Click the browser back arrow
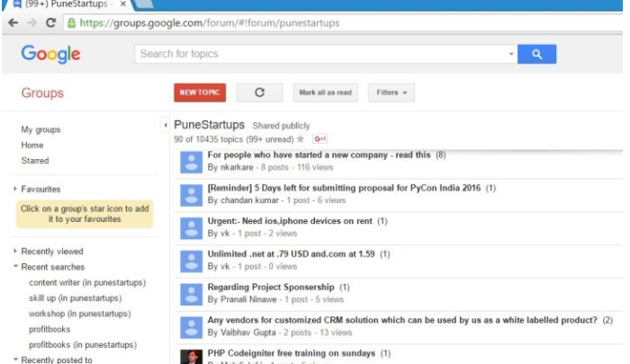 click(x=13, y=22)
